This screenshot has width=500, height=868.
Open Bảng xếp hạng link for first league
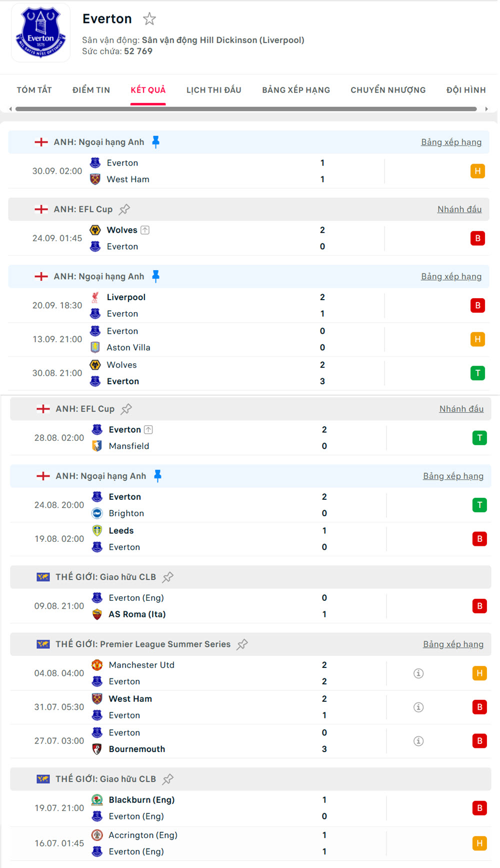pyautogui.click(x=451, y=142)
